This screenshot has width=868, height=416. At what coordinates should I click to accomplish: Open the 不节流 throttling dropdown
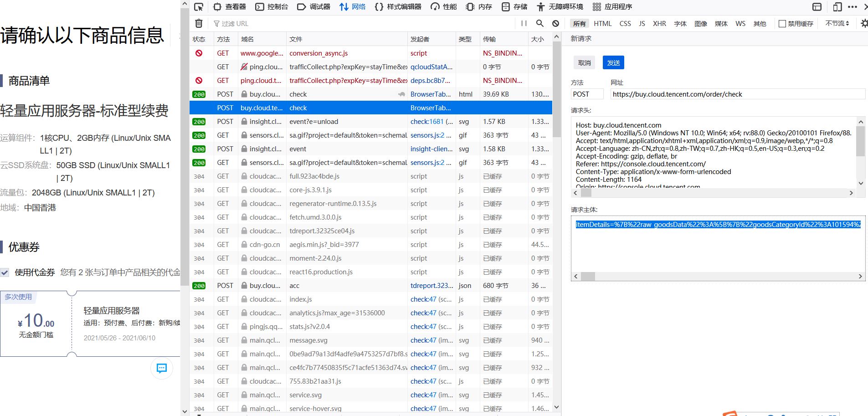[x=837, y=23]
